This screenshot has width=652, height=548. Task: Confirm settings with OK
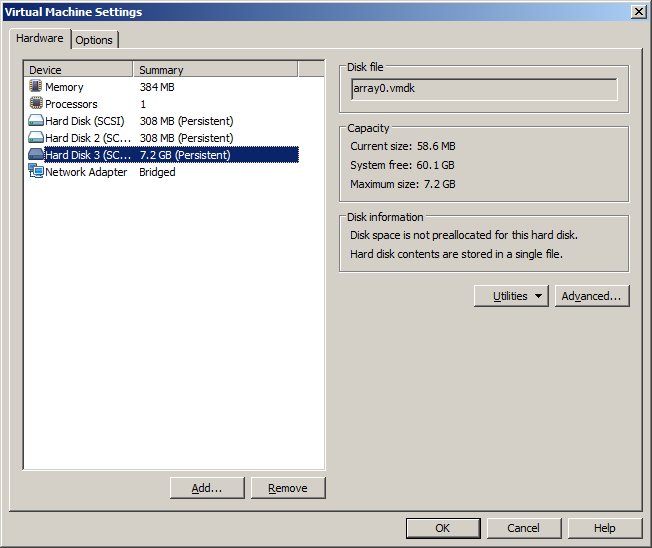443,528
